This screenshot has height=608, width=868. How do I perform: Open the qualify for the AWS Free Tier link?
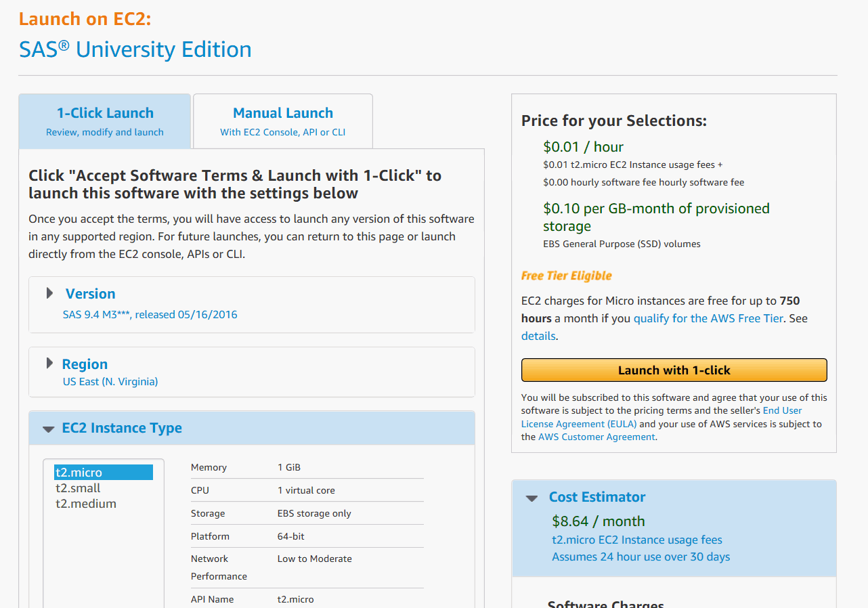coord(708,318)
